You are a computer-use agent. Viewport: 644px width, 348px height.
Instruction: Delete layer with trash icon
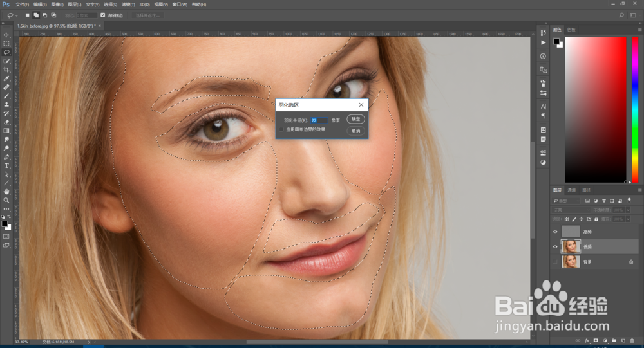tap(632, 341)
